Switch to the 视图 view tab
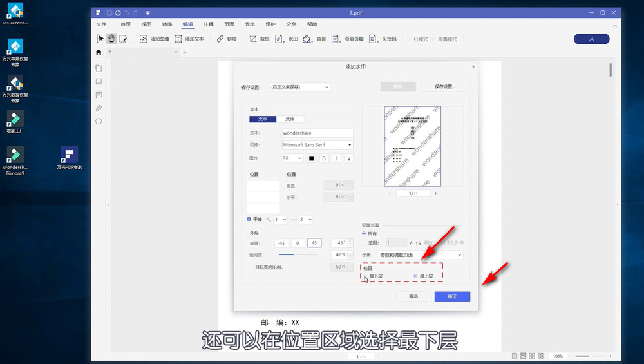644x364 pixels. click(x=146, y=24)
